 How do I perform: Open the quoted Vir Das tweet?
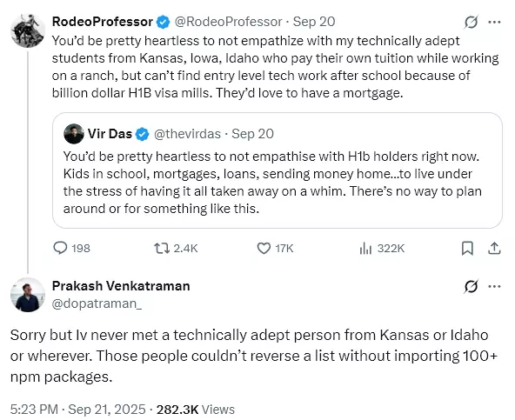(x=278, y=170)
